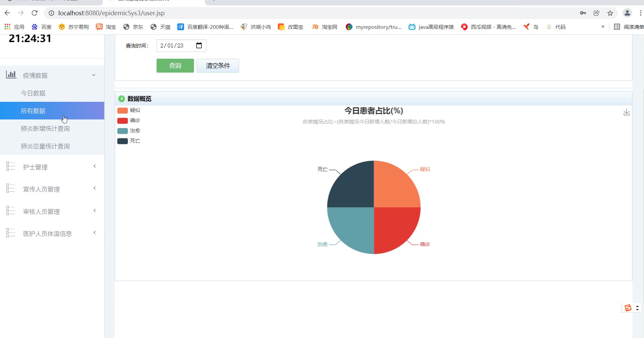Open the 代码 bookmark
This screenshot has height=338, width=644.
click(556, 27)
